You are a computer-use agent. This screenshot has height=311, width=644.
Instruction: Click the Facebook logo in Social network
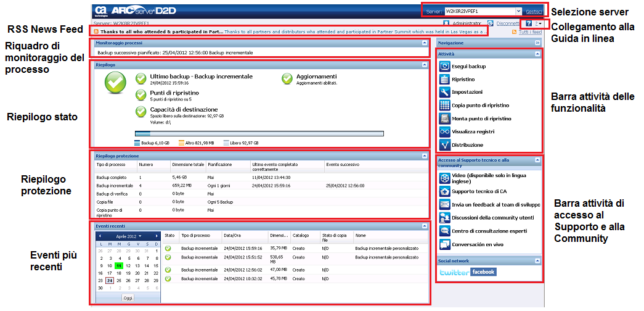click(484, 272)
